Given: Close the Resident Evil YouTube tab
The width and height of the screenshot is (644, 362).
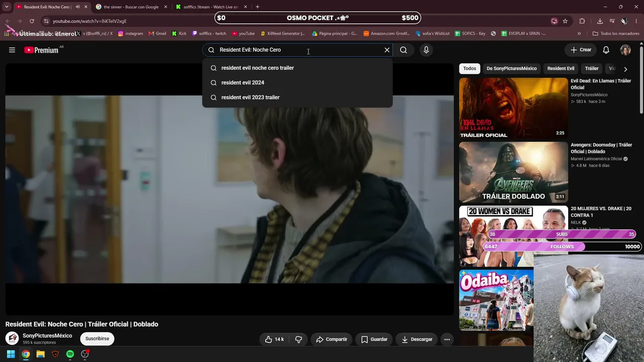Looking at the screenshot, I should [86, 7].
